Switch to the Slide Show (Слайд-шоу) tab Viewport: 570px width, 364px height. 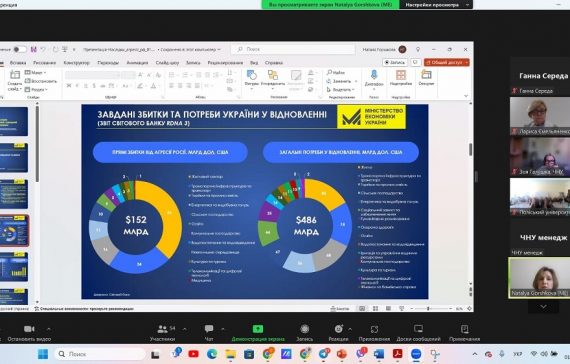click(x=167, y=63)
